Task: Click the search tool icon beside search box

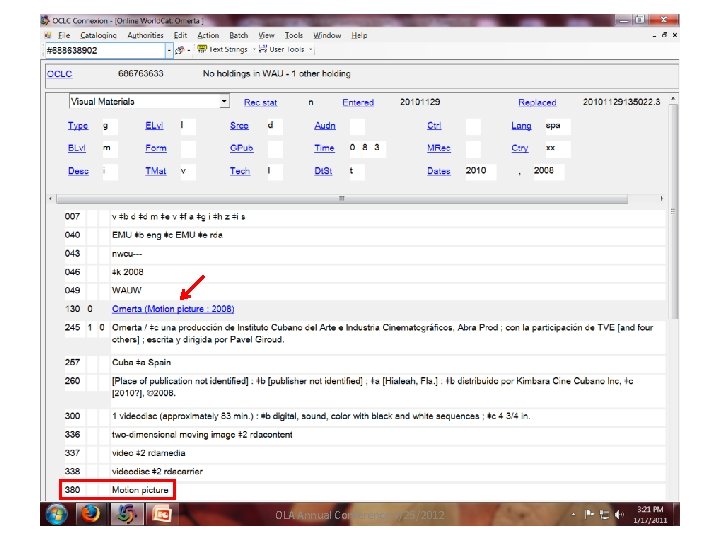Action: (x=180, y=50)
